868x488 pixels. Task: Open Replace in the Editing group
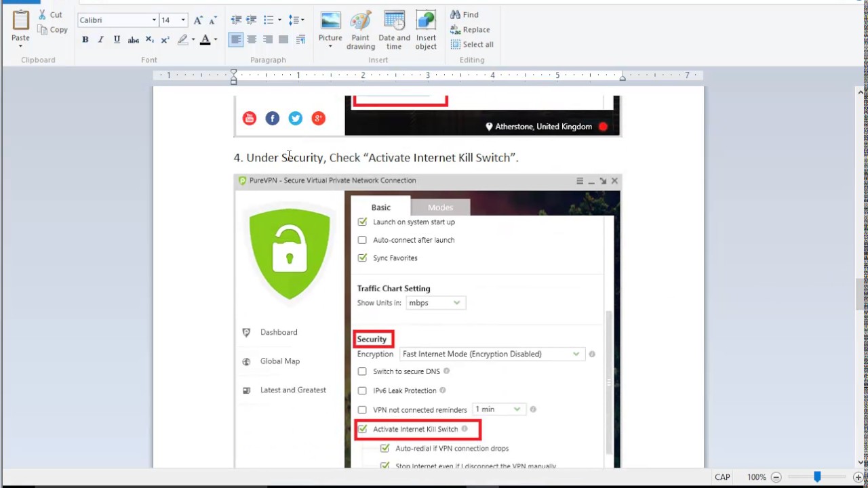pos(470,29)
